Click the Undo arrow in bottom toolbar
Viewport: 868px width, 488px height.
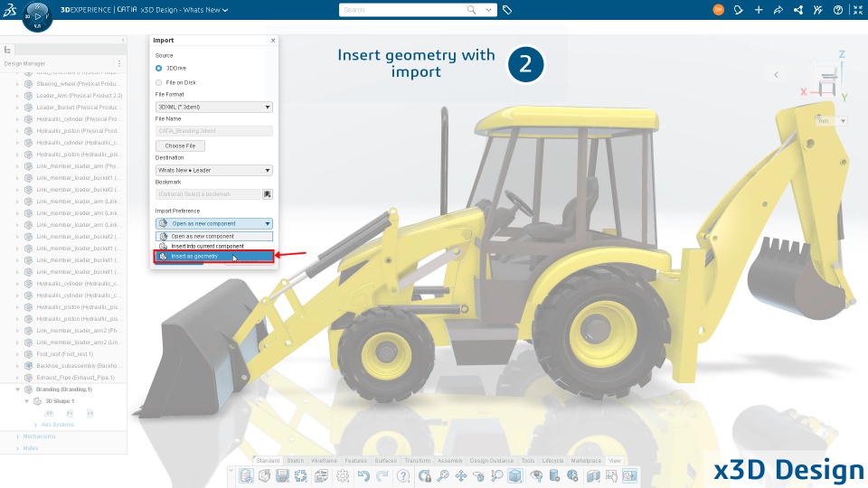coord(363,476)
